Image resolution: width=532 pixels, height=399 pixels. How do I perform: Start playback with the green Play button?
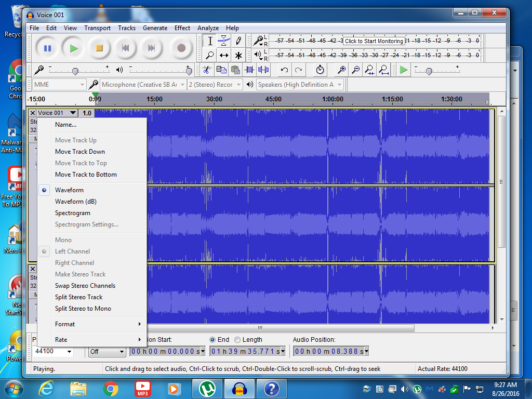(74, 48)
